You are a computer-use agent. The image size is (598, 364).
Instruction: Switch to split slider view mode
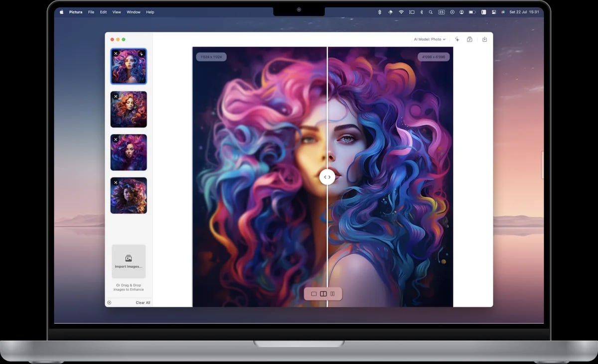[323, 294]
